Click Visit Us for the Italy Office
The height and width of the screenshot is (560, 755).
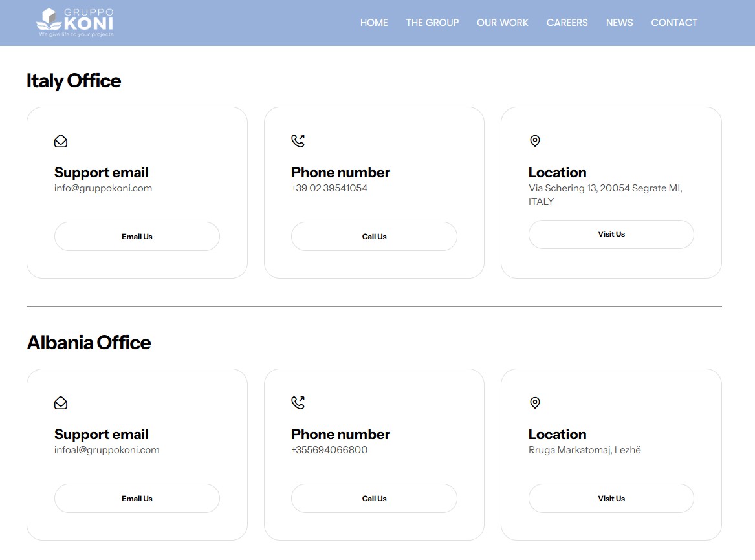click(611, 234)
